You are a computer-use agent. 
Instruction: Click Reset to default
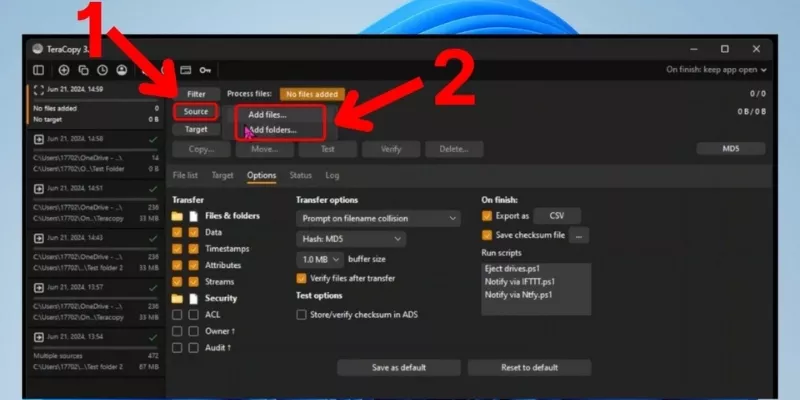tap(530, 367)
